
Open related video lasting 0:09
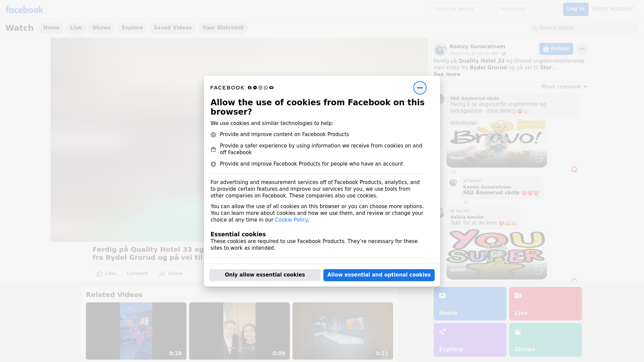tap(239, 331)
